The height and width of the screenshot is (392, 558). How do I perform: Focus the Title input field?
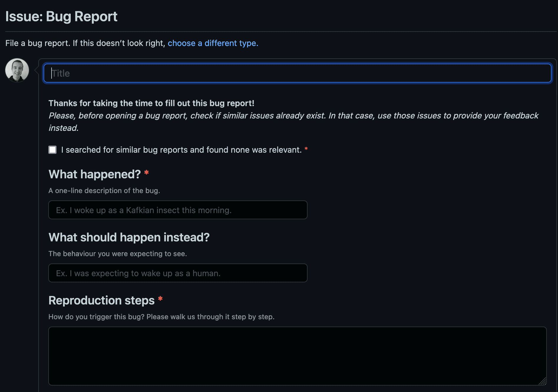297,73
